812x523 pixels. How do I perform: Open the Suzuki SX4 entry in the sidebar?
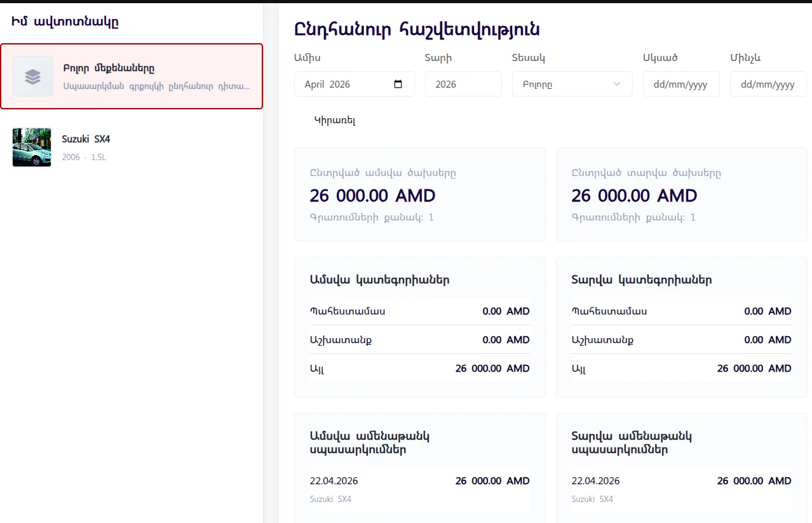pyautogui.click(x=132, y=147)
